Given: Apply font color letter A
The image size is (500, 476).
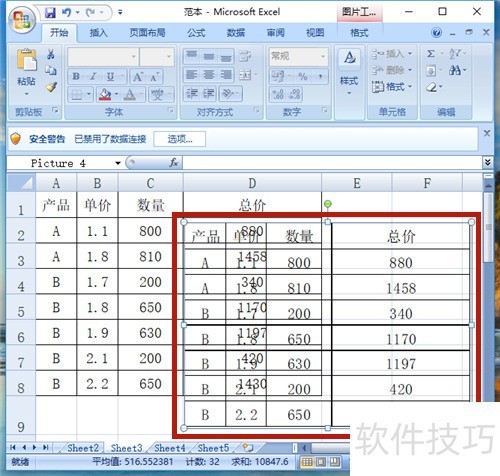Looking at the screenshot, I should pos(130,95).
